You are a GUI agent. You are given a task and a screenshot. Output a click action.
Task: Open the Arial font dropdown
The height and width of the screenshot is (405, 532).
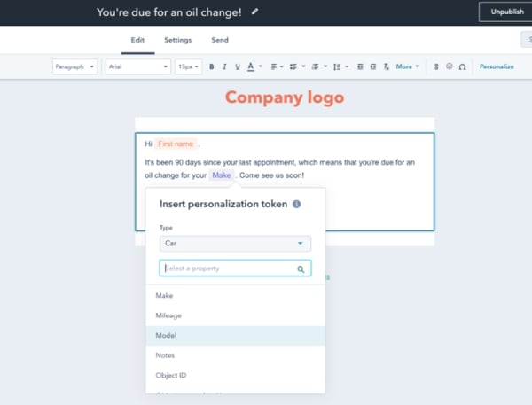click(x=138, y=66)
